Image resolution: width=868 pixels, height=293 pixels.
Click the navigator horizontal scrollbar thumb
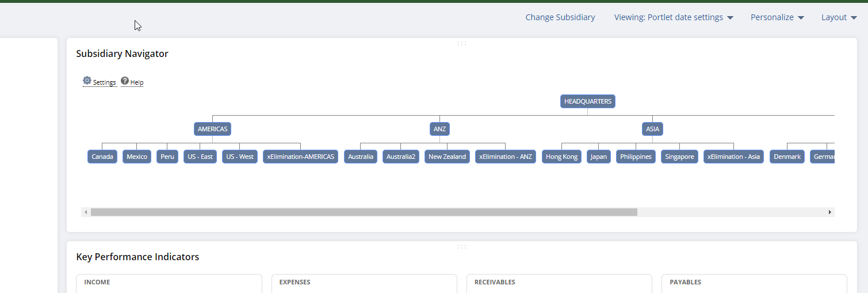[x=364, y=212]
